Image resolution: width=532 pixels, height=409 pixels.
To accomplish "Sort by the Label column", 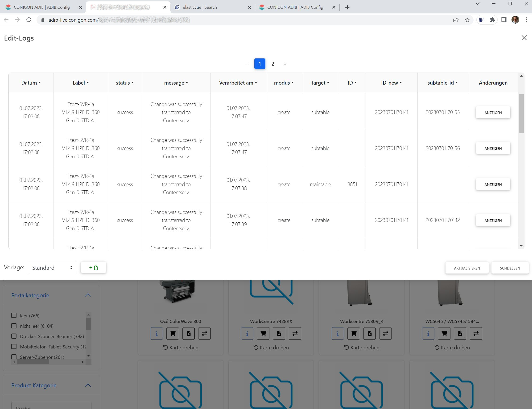I will pyautogui.click(x=81, y=83).
